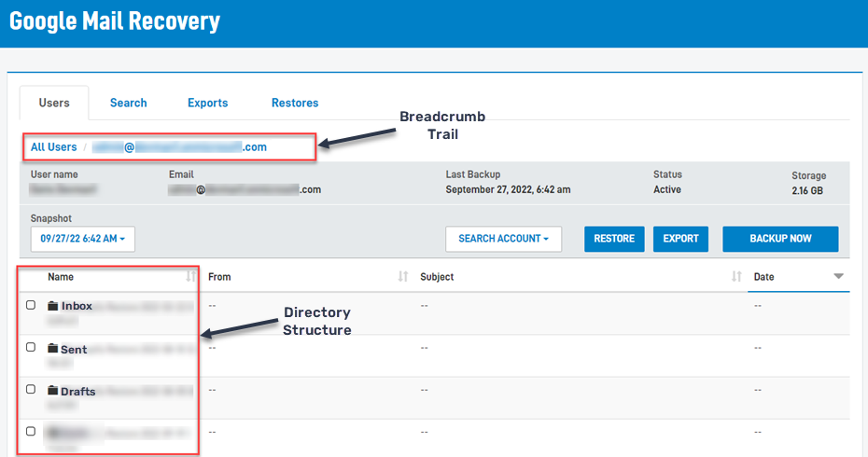Screen dimensions: 868x457
Task: Click the Last Backup date September 27, 2022
Action: [x=508, y=189]
